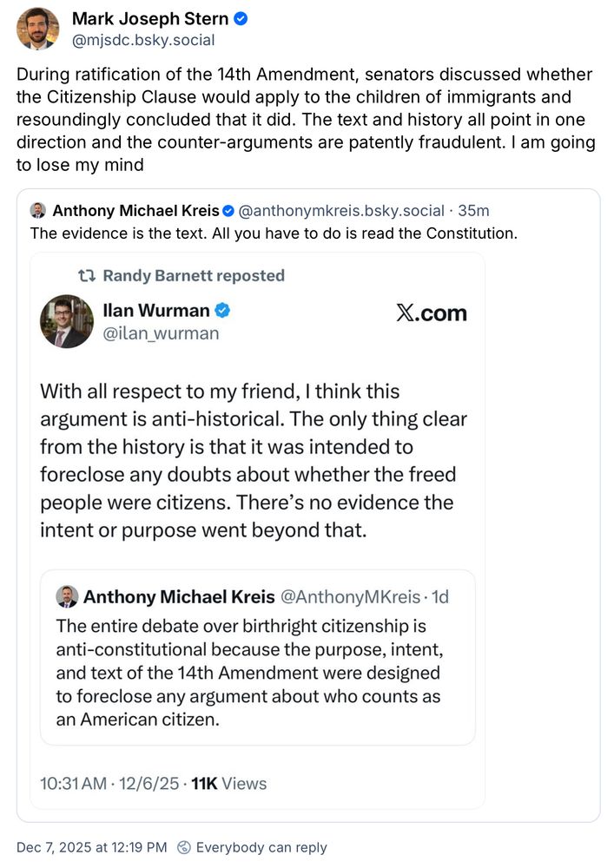
Task: Open the @ilan_wurman handle
Action: click(x=162, y=333)
